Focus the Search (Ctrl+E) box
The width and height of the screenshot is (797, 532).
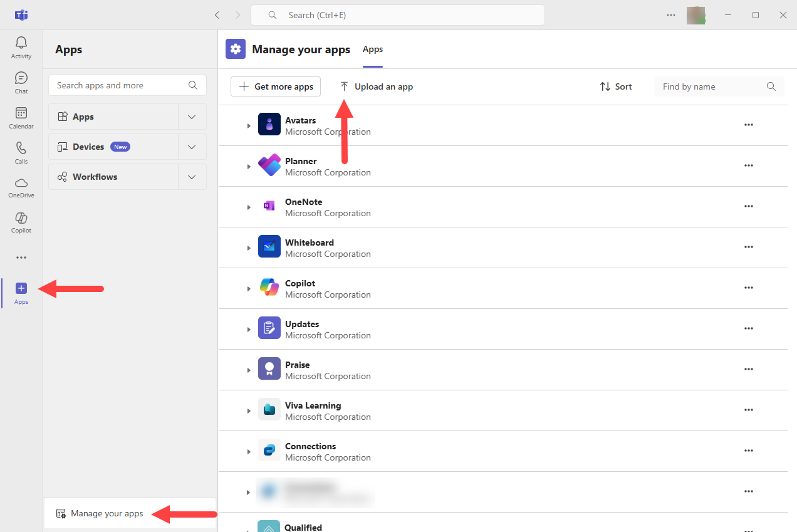(398, 15)
